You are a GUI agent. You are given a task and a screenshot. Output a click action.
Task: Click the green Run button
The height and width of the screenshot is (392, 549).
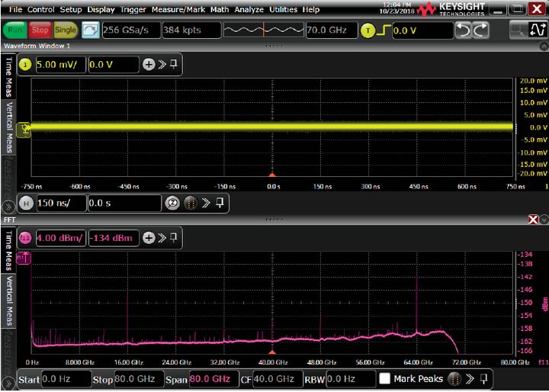[14, 31]
